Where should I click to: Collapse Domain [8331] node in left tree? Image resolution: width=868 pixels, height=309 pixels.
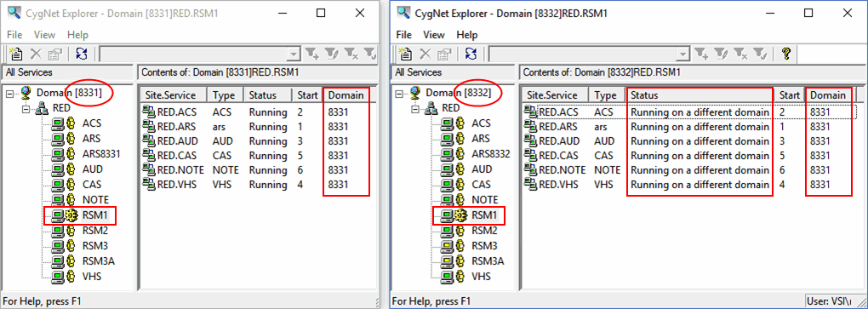10,94
